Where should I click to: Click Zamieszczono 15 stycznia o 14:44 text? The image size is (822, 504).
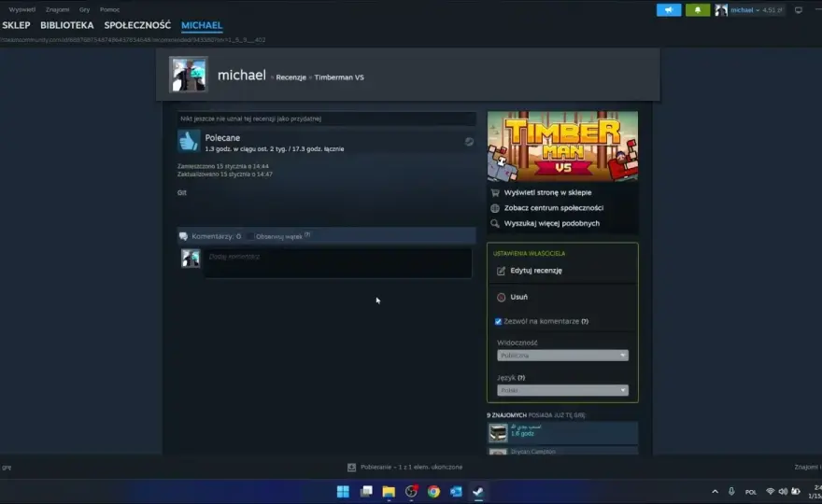point(223,166)
